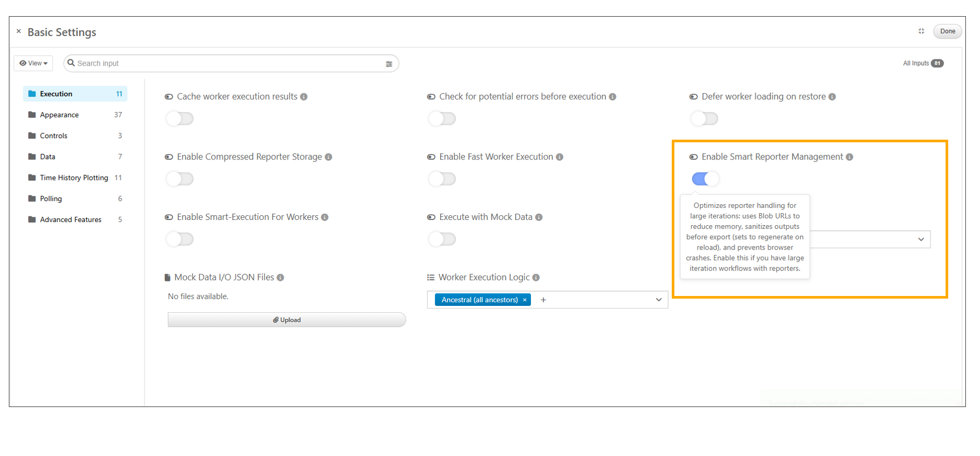Screen dimensions: 980x456
Task: Expand the Worker Execution Logic dropdown arrow
Action: pyautogui.click(x=659, y=300)
